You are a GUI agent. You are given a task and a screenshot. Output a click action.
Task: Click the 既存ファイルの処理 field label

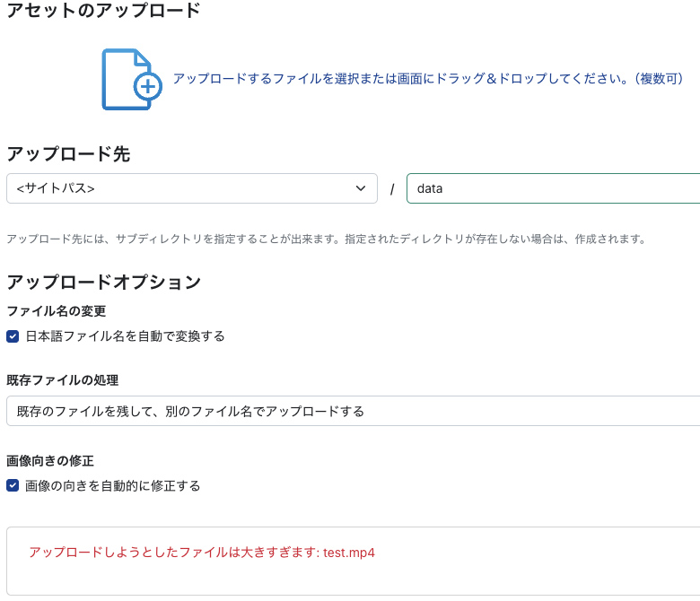63,380
